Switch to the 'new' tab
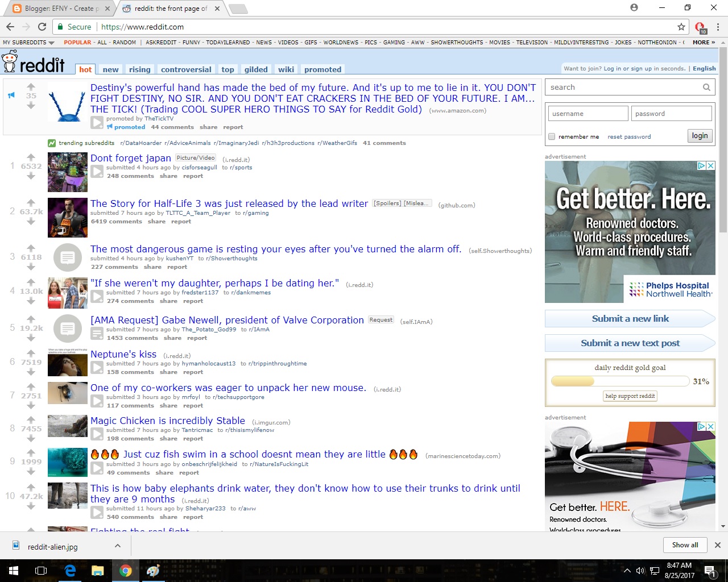Screen dimensions: 728x582 110,69
